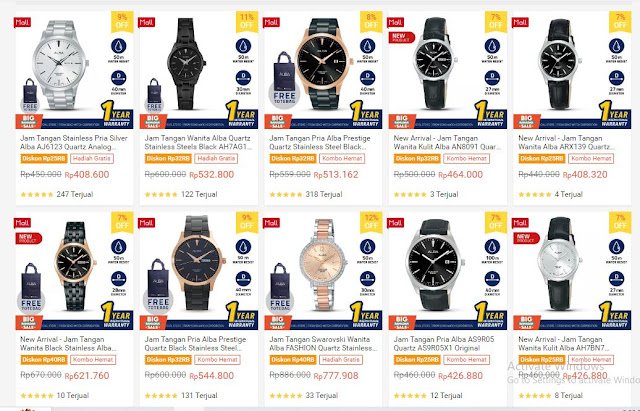The width and height of the screenshot is (640, 411).
Task: Click the diameter icon on the ARX139 watch
Action: (x=616, y=78)
